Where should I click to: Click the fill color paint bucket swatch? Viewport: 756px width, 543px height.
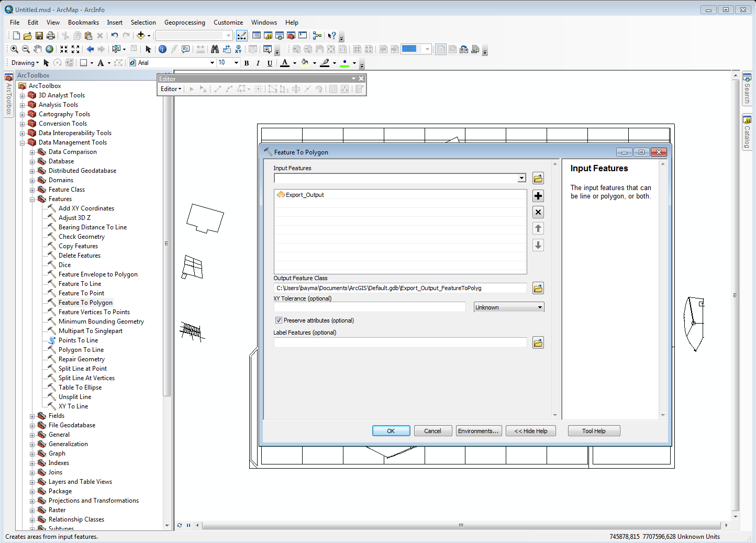(305, 63)
